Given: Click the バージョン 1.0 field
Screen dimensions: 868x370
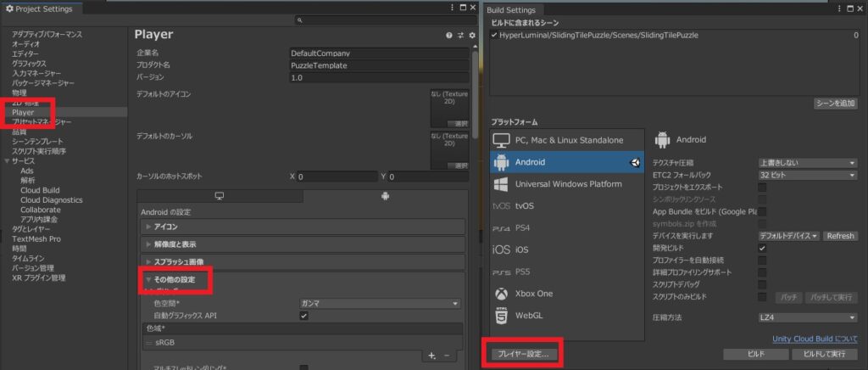Looking at the screenshot, I should 379,77.
